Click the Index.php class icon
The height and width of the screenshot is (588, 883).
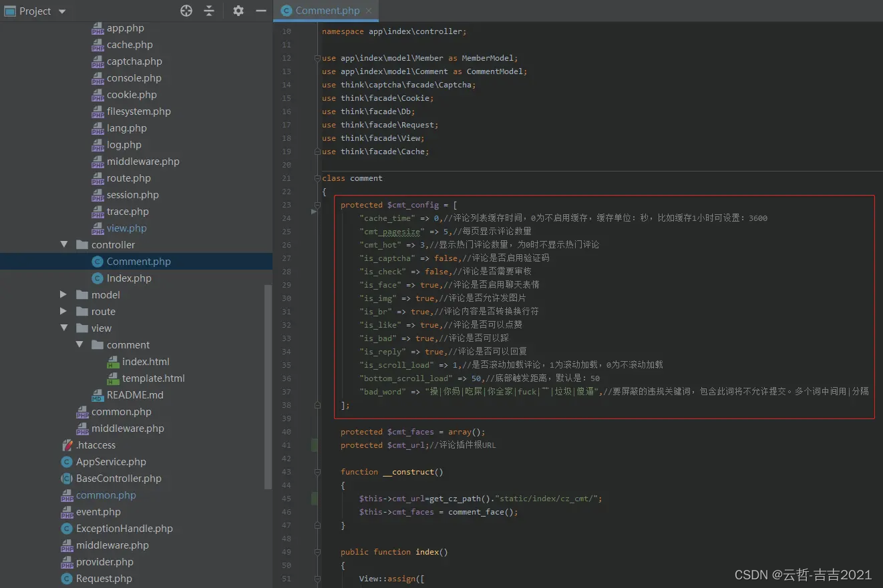(x=98, y=278)
